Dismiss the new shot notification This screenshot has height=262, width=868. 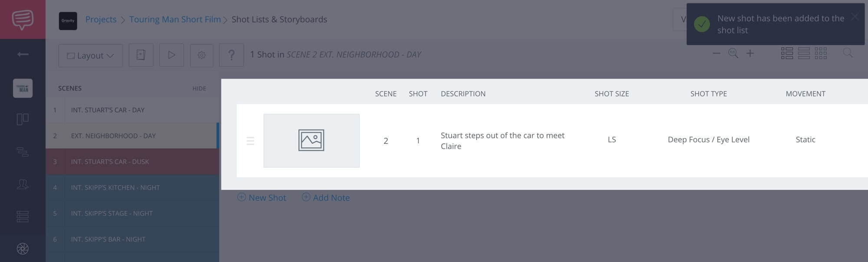coord(855,17)
